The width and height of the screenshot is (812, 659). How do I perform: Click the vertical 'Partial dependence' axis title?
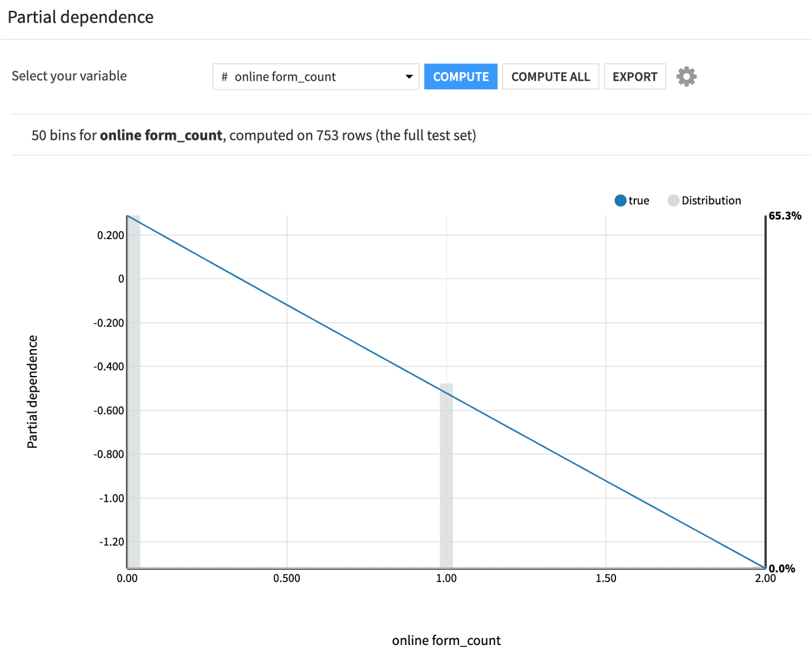pos(32,392)
